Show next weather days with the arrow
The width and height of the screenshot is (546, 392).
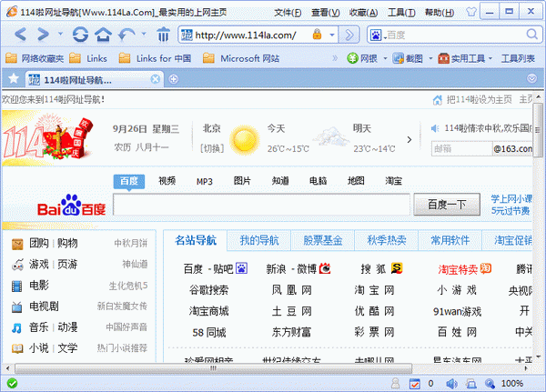409,139
